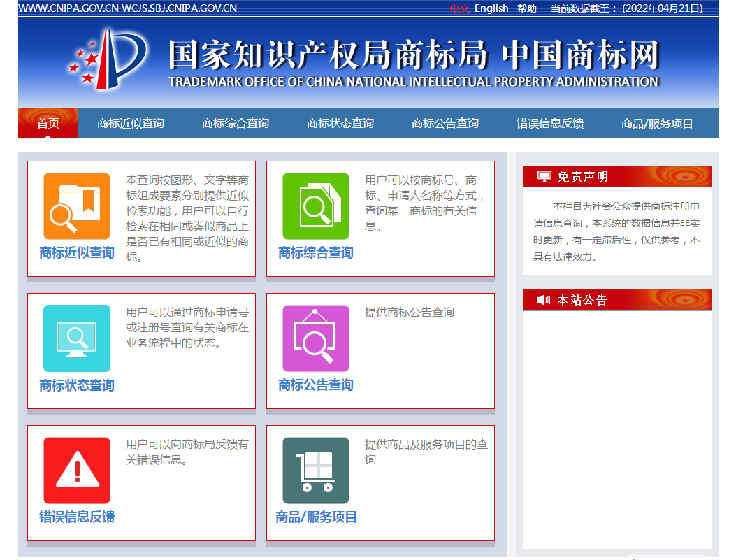Click description 用户可以向商标局反馈有关错误信息
This screenshot has width=729, height=560.
pos(187,452)
